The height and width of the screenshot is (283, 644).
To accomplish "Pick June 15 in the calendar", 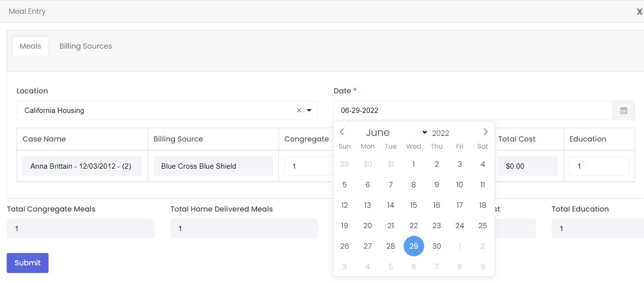I will point(414,205).
